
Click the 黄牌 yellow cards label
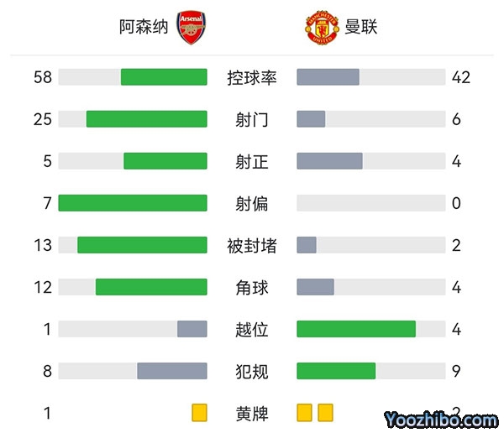[x=252, y=413]
